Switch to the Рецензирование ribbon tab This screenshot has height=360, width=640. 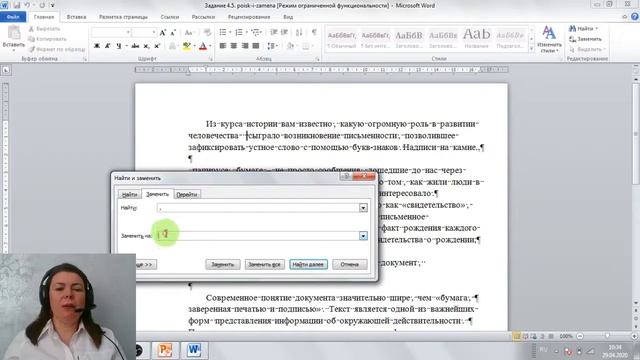(249, 17)
